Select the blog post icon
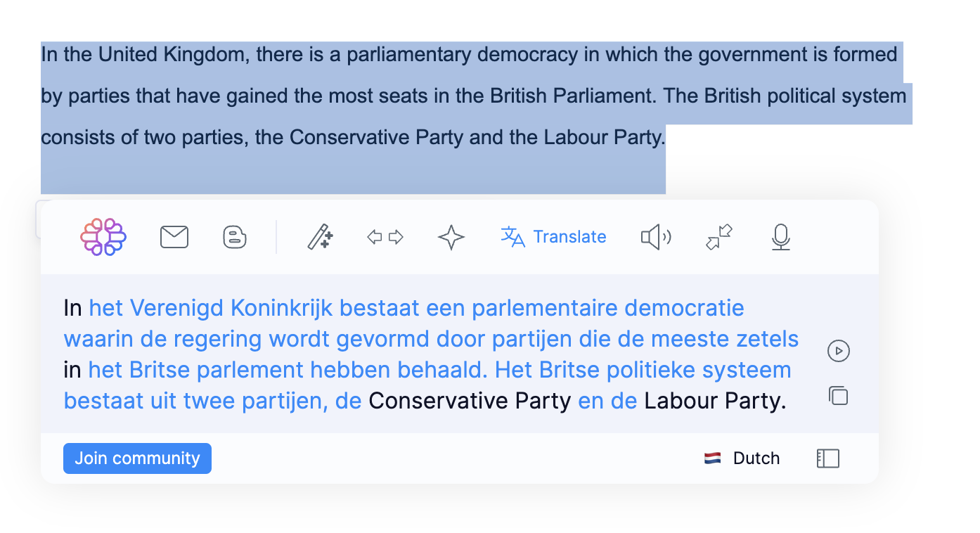Screen dimensions: 980x533 (235, 237)
